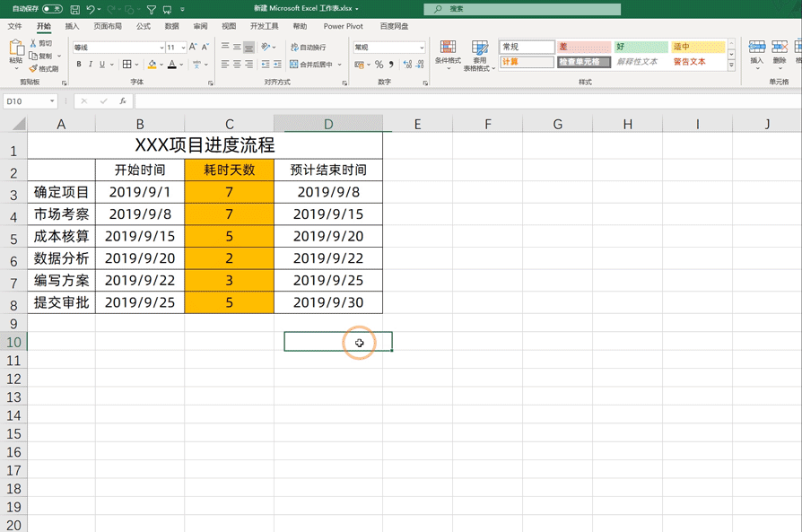802x532 pixels.
Task: Toggle the bottom align icon
Action: (x=248, y=47)
